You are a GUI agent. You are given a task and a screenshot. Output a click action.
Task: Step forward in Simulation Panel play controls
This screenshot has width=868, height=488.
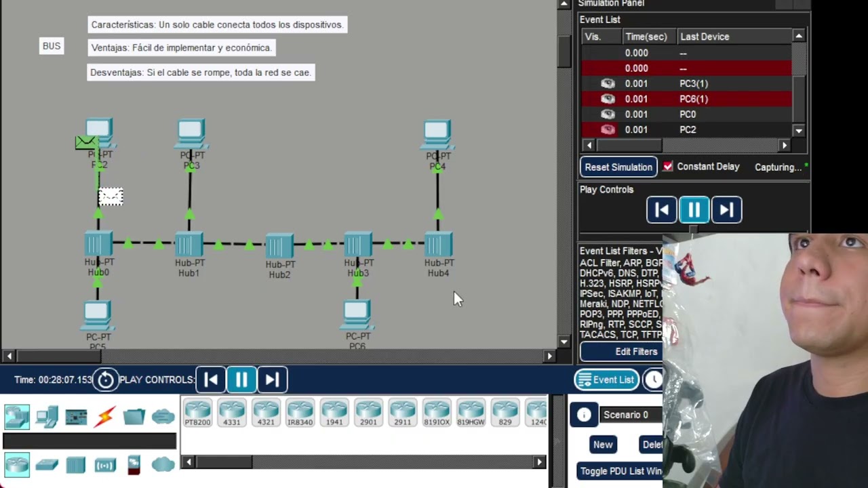[726, 210]
